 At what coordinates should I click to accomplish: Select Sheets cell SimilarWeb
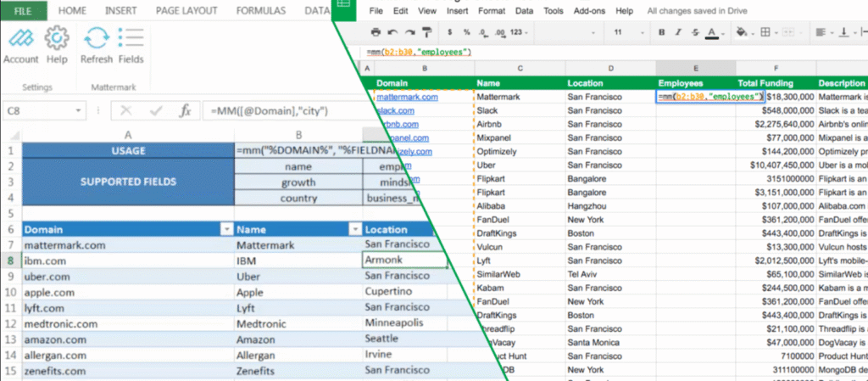[x=520, y=274]
